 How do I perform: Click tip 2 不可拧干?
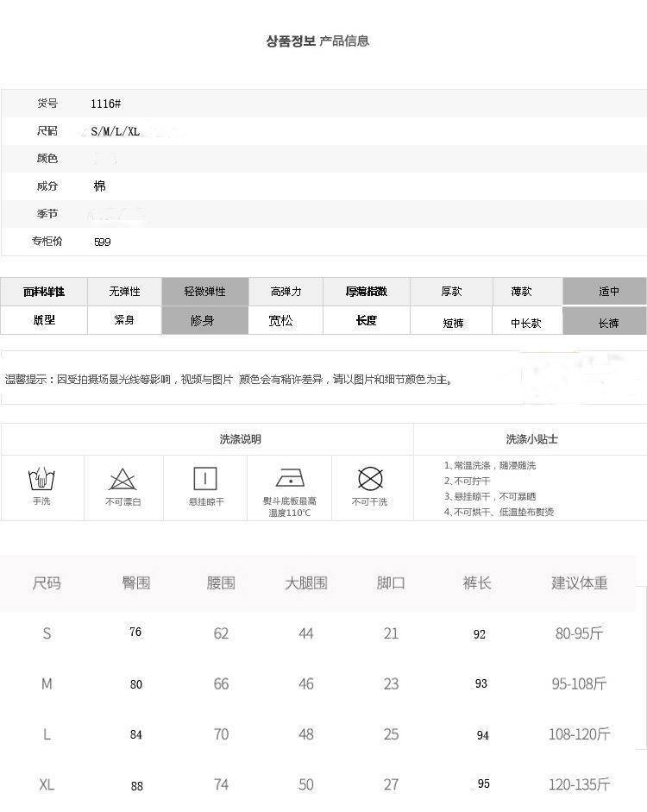pos(467,482)
